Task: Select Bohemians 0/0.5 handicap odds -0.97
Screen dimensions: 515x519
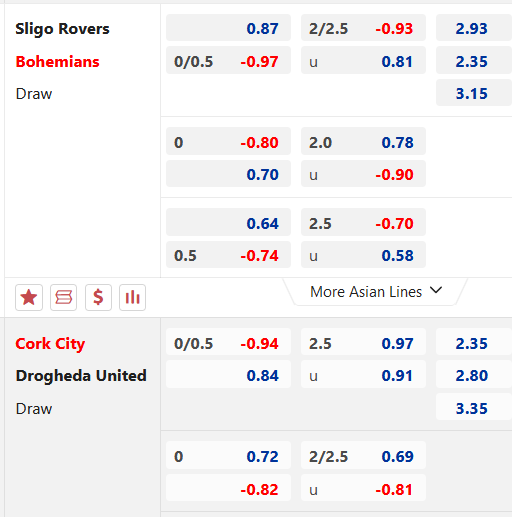Action: (x=228, y=60)
